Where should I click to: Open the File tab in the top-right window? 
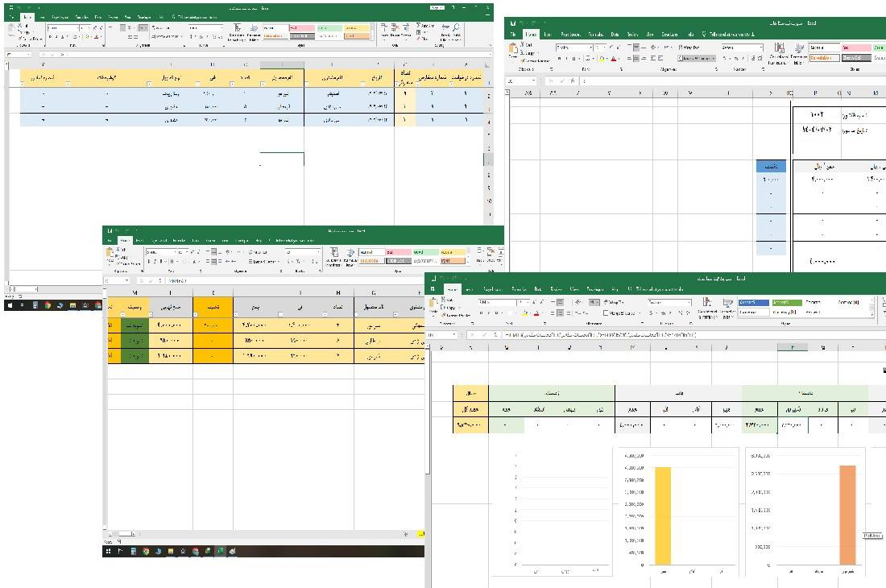click(x=513, y=35)
